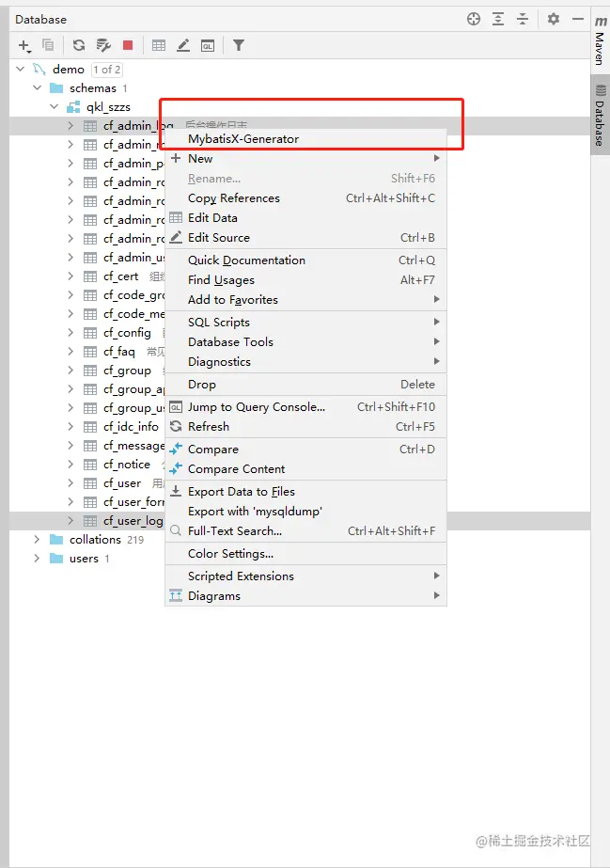The height and width of the screenshot is (868, 610).
Task: Click the demo data source name
Action: click(x=68, y=70)
